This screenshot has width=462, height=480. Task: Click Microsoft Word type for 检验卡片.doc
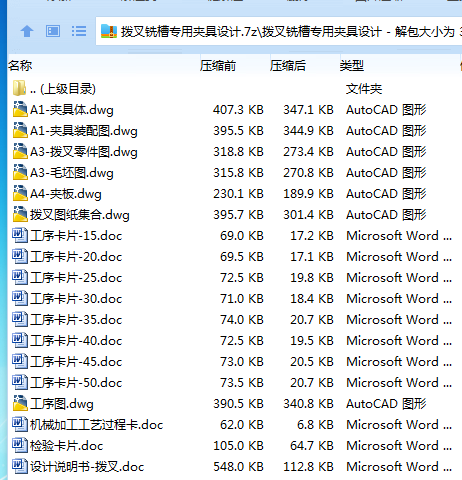pos(399,446)
